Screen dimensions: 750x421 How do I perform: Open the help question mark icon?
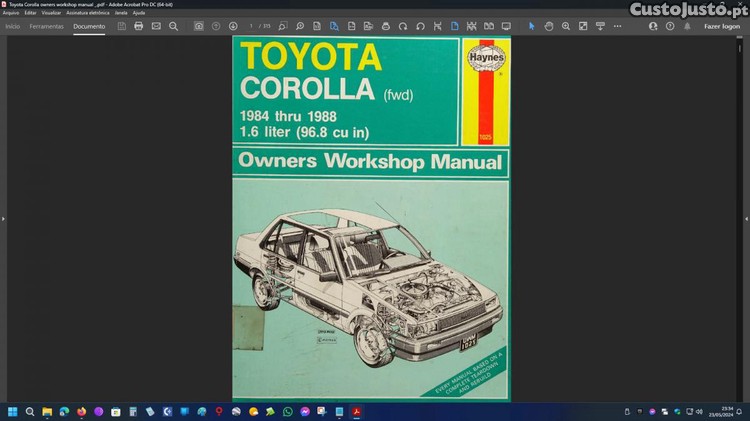(670, 26)
